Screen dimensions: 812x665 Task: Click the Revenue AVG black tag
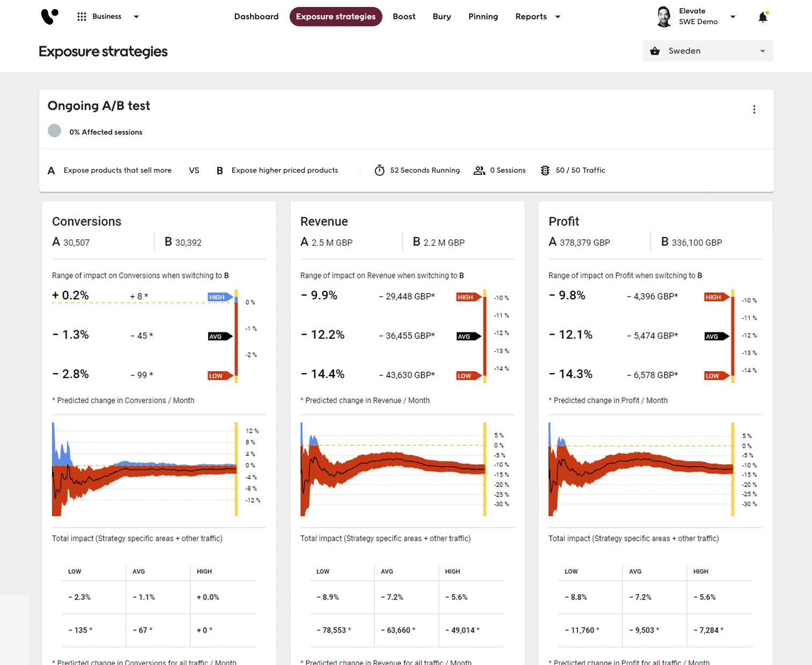point(469,336)
